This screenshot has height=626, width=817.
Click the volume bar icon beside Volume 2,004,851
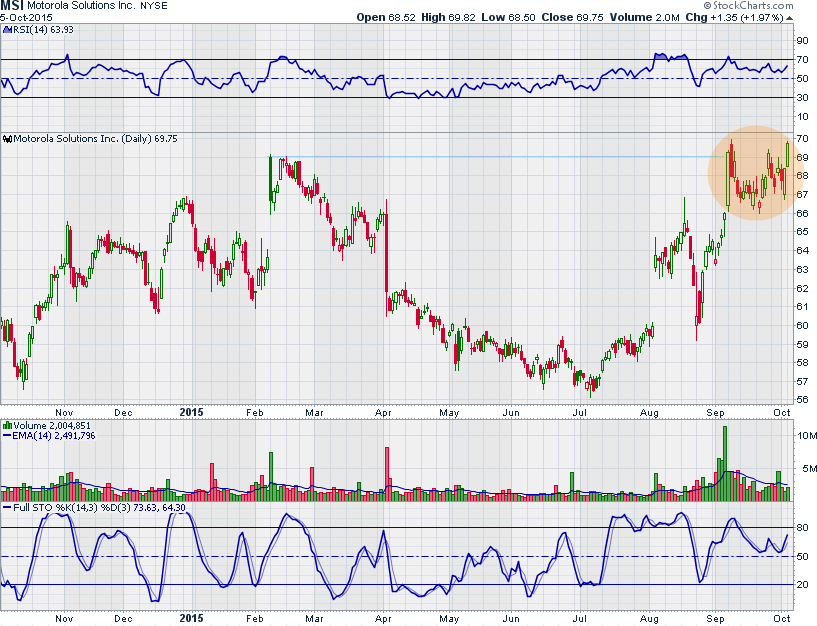pos(7,425)
